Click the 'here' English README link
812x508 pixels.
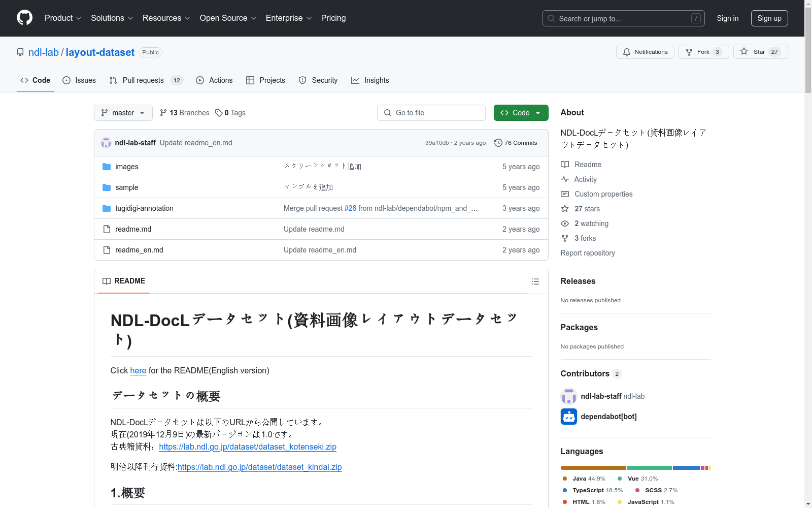138,371
